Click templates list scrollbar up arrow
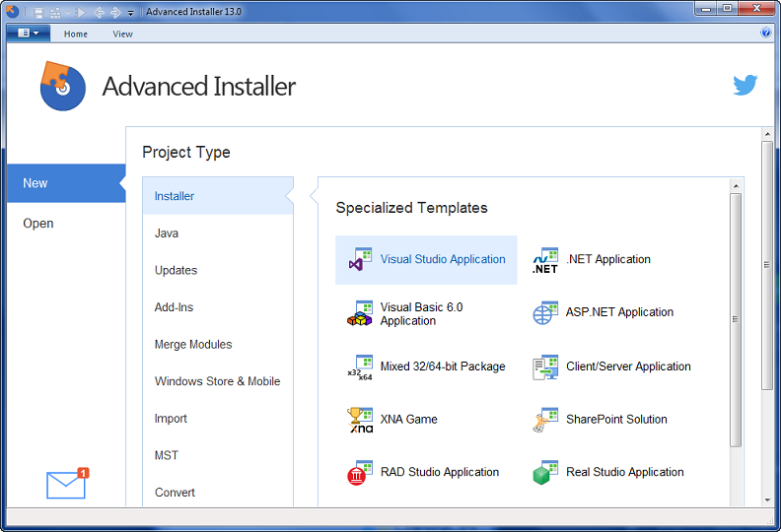The width and height of the screenshot is (781, 532). point(736,185)
